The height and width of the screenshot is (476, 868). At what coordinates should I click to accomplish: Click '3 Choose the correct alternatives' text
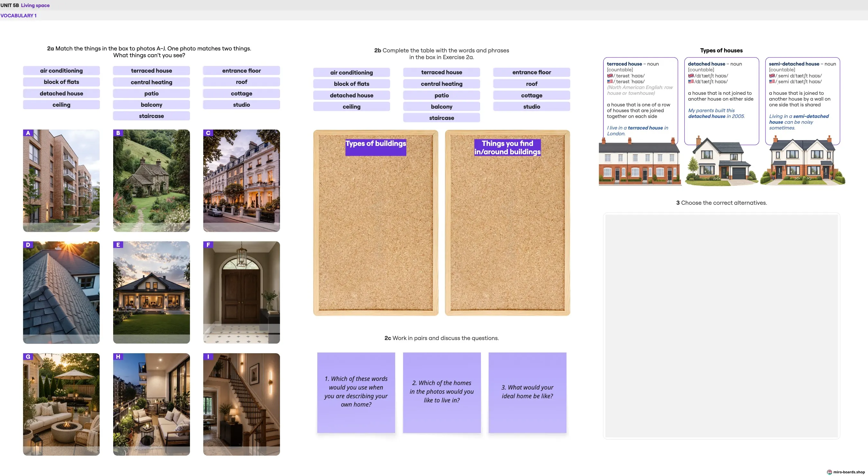(x=721, y=203)
